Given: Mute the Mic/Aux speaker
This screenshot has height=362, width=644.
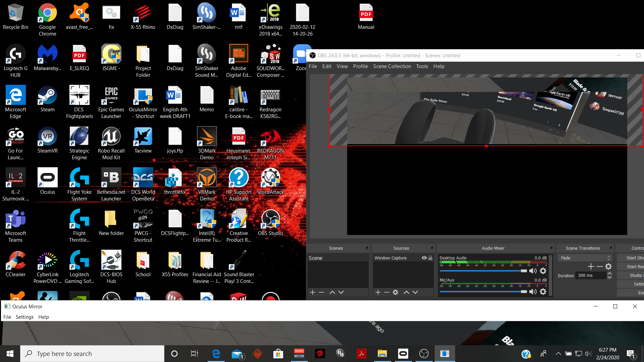Looking at the screenshot, I should (x=533, y=292).
